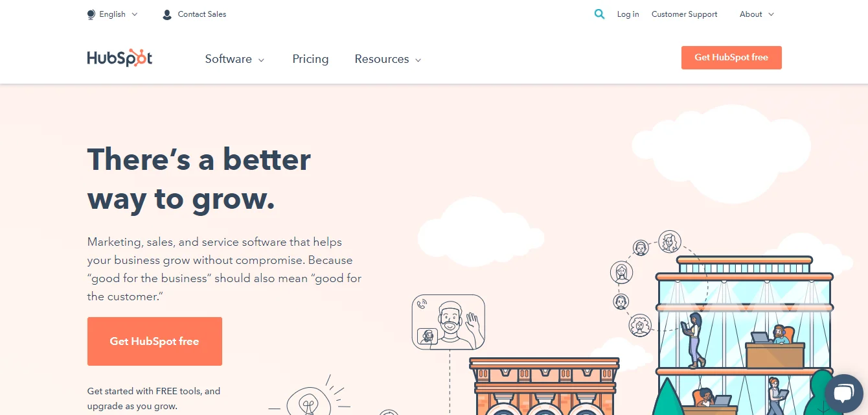Click the large hero Get HubSpot free button
The width and height of the screenshot is (868, 415).
[155, 341]
